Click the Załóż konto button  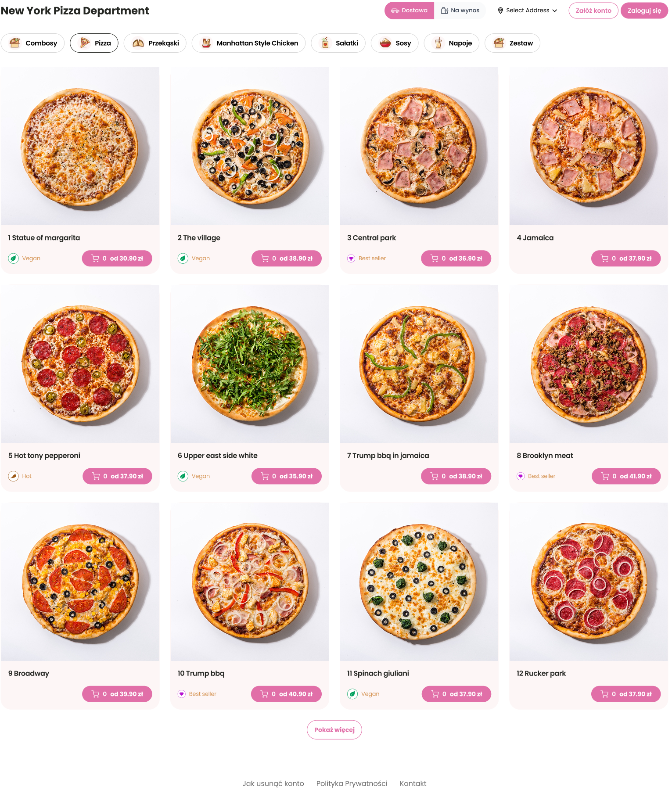pos(593,11)
